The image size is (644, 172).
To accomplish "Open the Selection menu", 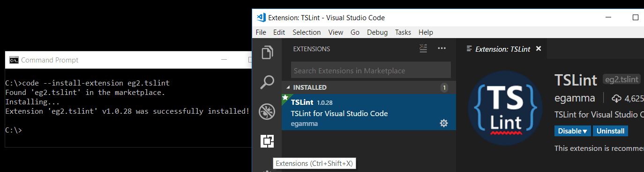I will click(x=307, y=32).
